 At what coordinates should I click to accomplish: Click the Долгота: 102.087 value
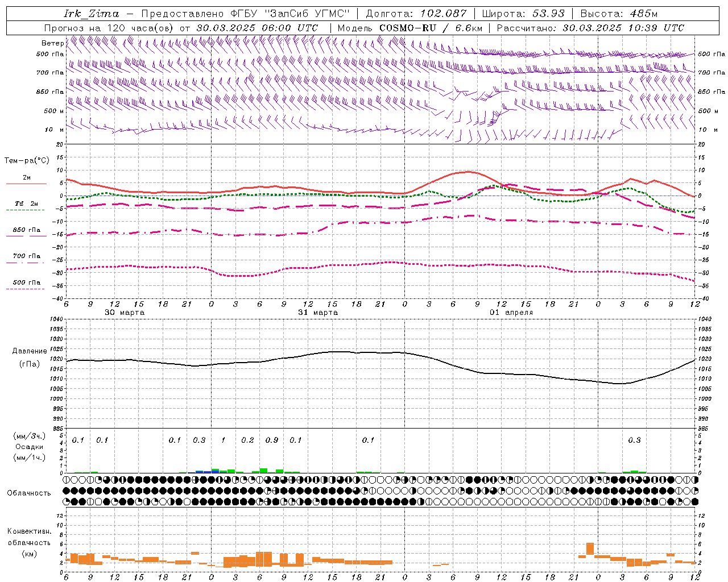pyautogui.click(x=416, y=14)
